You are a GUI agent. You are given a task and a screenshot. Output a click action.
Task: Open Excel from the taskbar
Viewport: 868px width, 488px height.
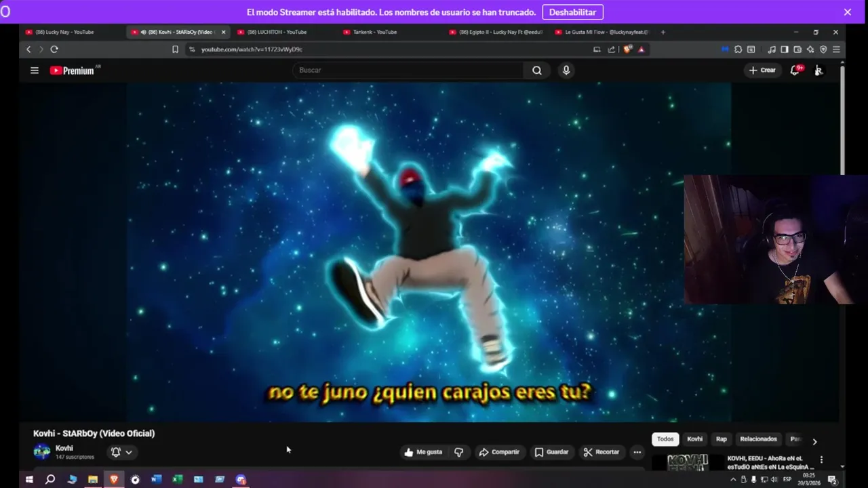[177, 479]
